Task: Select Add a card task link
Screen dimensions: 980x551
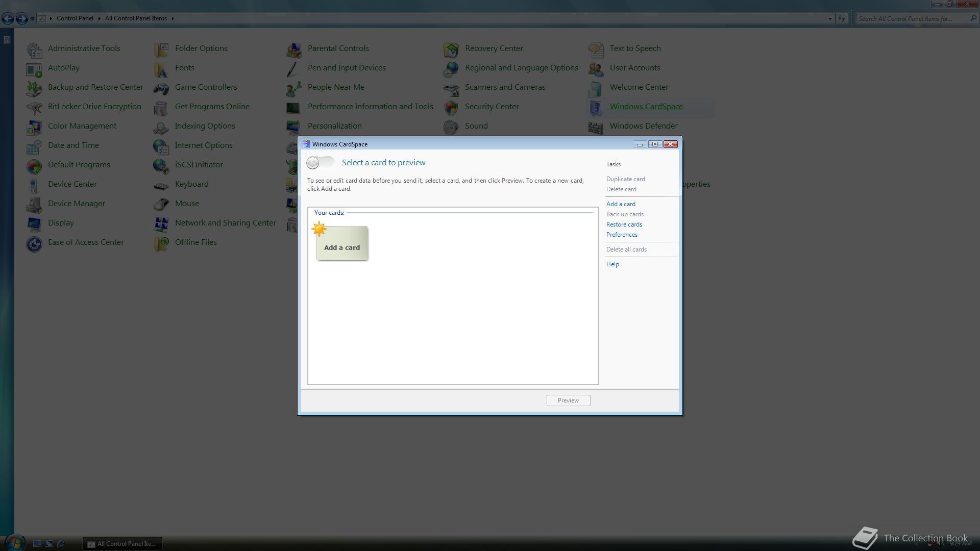Action: (621, 204)
